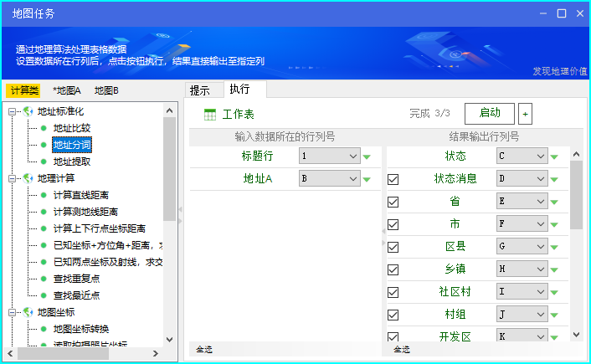
Task: Click the globe icon of 地理计算 node
Action: (28, 178)
